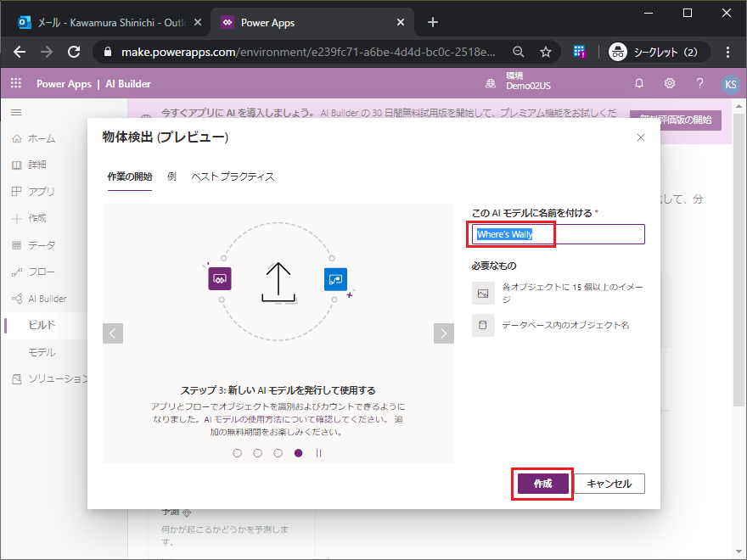Open フロー in the sidebar
Image resolution: width=747 pixels, height=560 pixels.
click(x=33, y=272)
